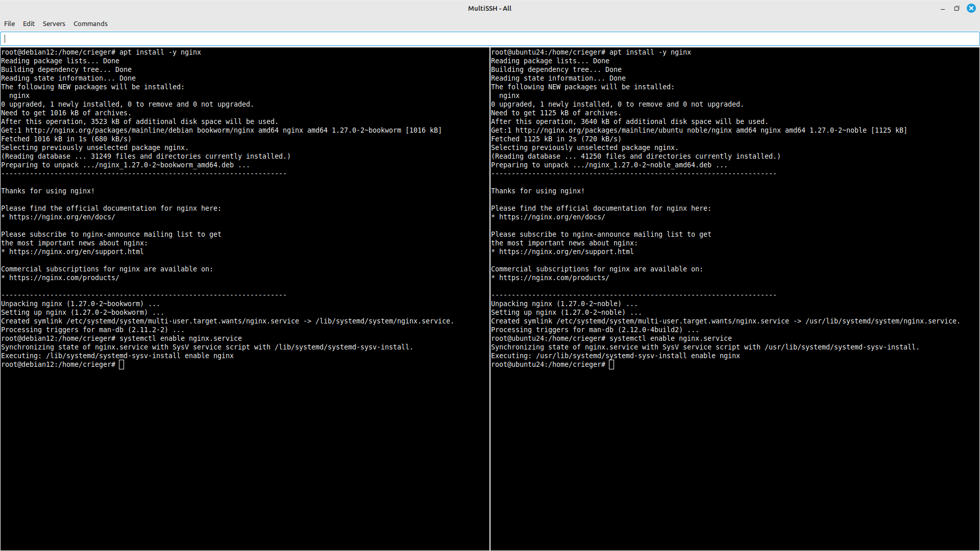Click 'Executing: /lib/systemd/systemd-sysv-install enable nginx' line
The image size is (980, 551).
(117, 356)
